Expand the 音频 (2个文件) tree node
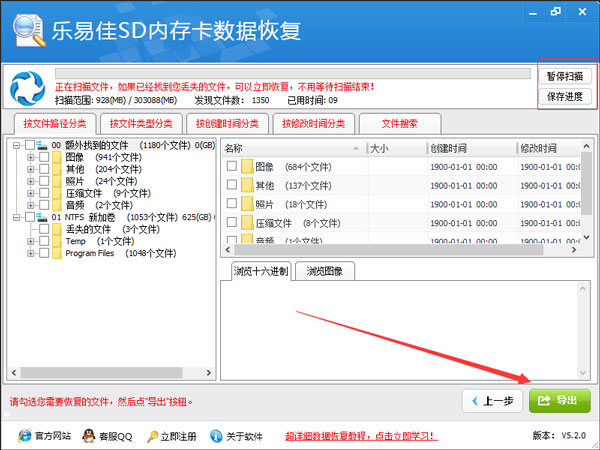The height and width of the screenshot is (450, 600). (31, 205)
